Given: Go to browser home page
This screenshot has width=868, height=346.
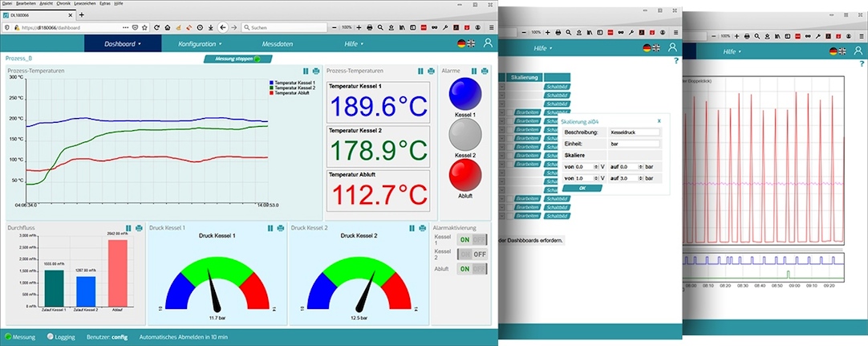Looking at the screenshot, I should (x=167, y=27).
